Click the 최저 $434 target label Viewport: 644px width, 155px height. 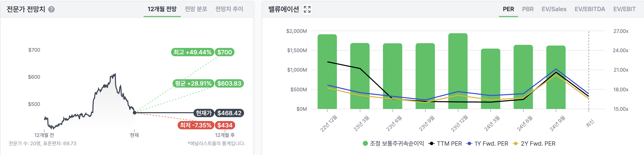(225, 125)
